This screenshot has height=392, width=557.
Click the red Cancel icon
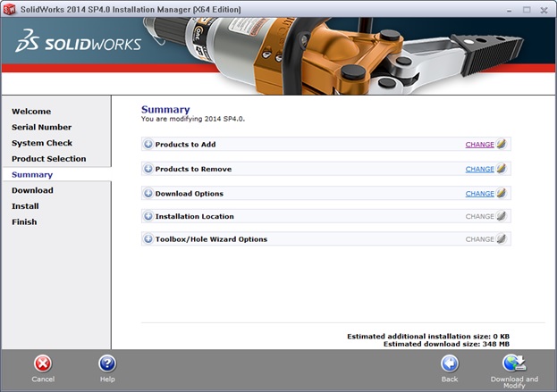pyautogui.click(x=43, y=363)
